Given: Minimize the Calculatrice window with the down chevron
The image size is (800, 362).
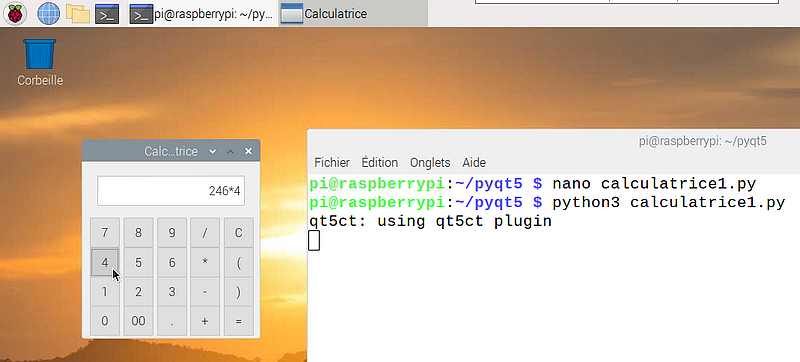Looking at the screenshot, I should pyautogui.click(x=213, y=151).
